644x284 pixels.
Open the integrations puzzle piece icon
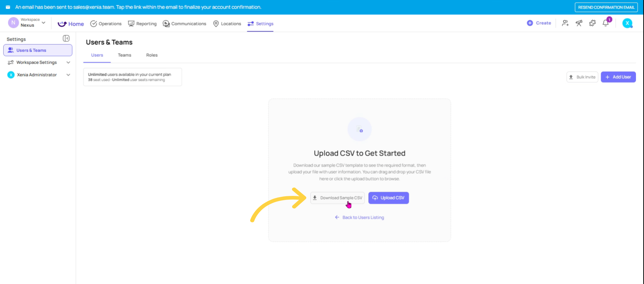point(592,23)
